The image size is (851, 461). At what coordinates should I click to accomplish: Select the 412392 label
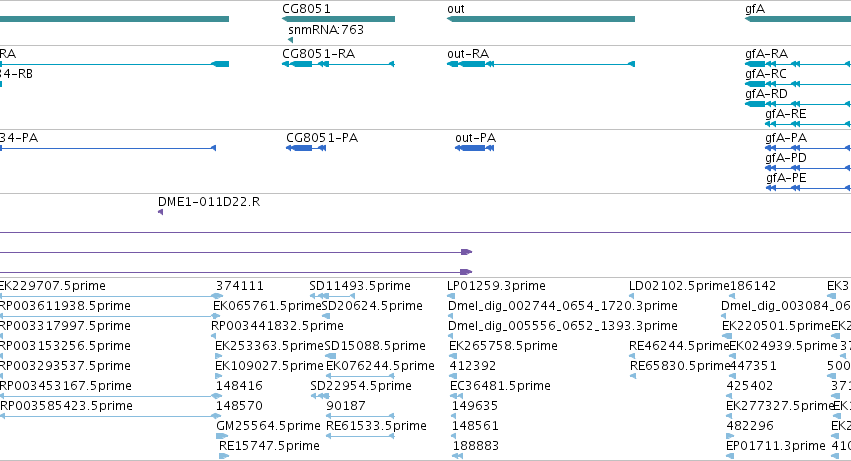pos(473,367)
